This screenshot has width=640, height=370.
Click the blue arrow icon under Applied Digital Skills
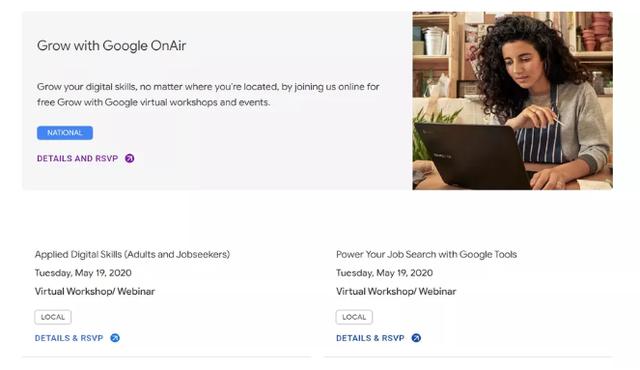115,338
